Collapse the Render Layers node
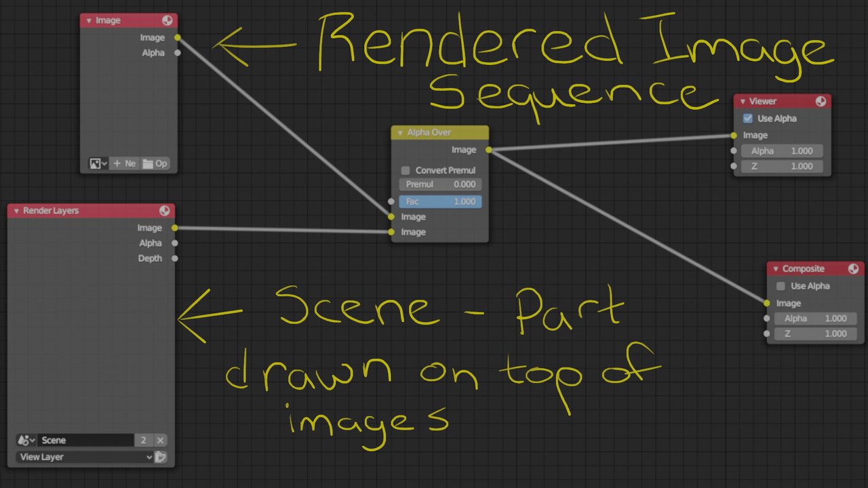This screenshot has width=868, height=488. point(16,211)
